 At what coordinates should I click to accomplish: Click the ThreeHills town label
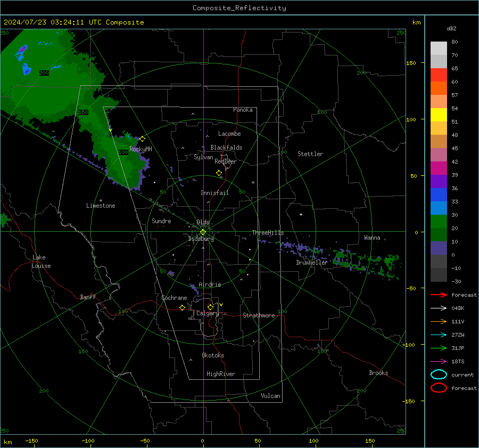(x=268, y=233)
